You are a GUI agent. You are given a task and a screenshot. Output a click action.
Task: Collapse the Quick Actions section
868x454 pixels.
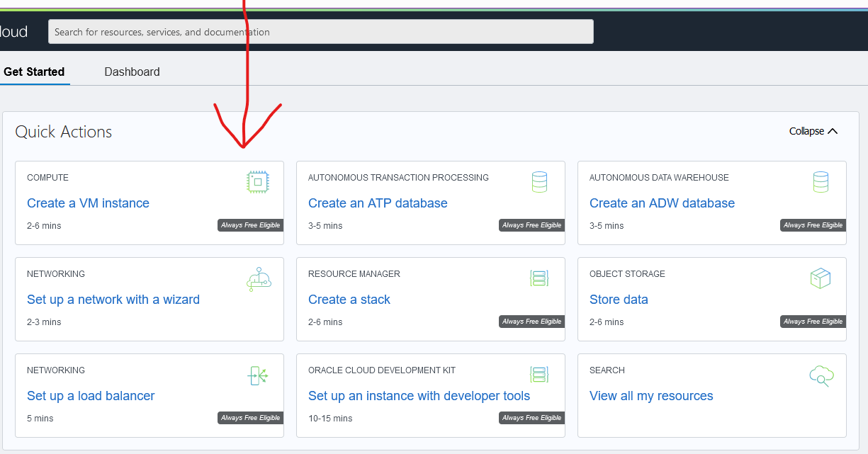[x=813, y=131]
